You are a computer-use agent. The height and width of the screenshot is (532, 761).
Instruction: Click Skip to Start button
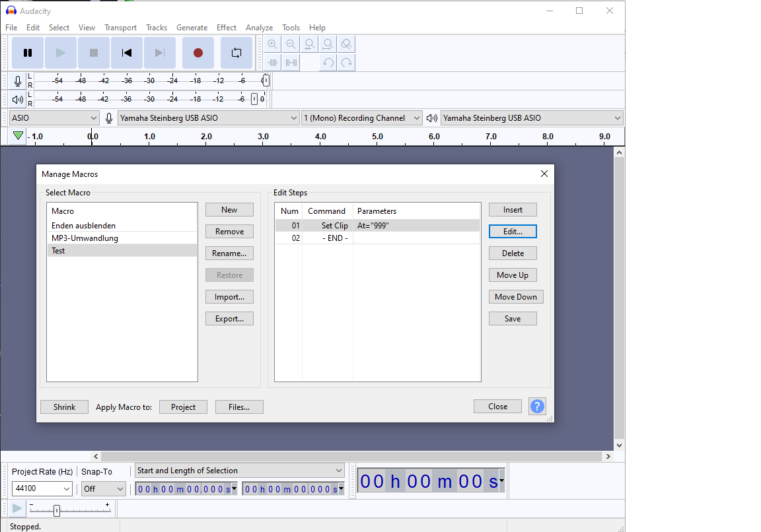pyautogui.click(x=127, y=53)
